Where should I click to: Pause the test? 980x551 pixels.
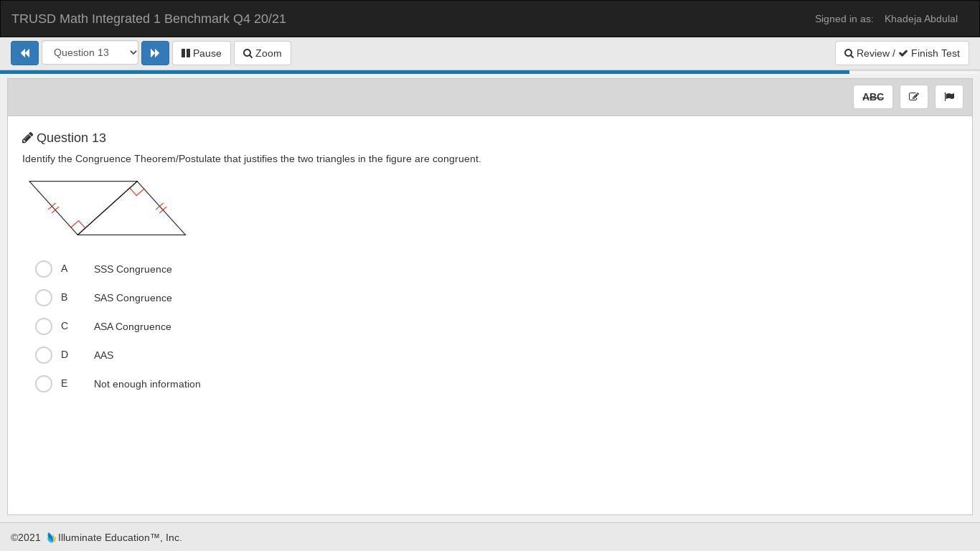click(202, 53)
